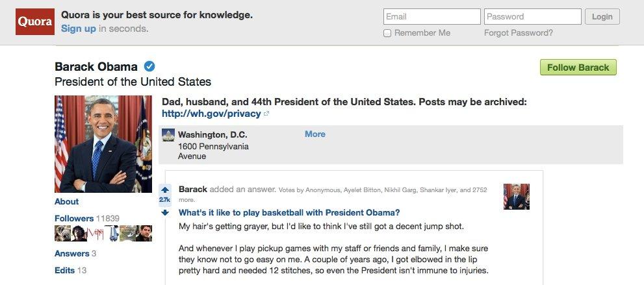
Task: Click the Sign up link
Action: point(79,29)
